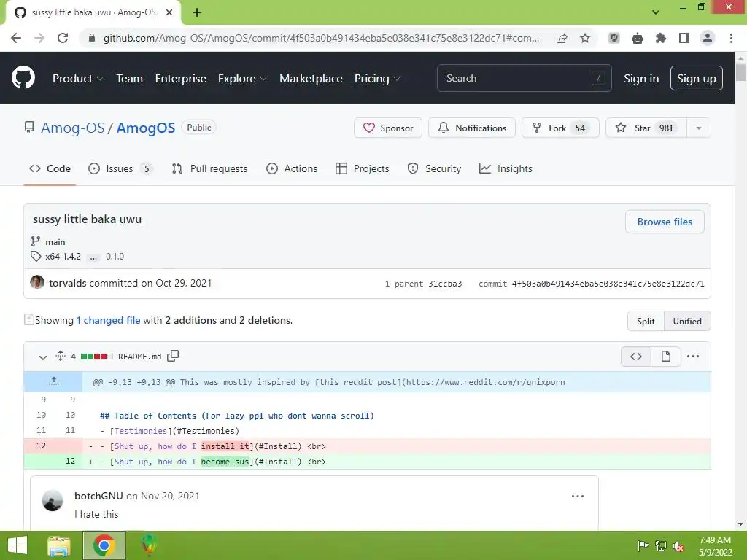This screenshot has width=747, height=560.
Task: Expand the Explore dropdown menu
Action: click(242, 79)
